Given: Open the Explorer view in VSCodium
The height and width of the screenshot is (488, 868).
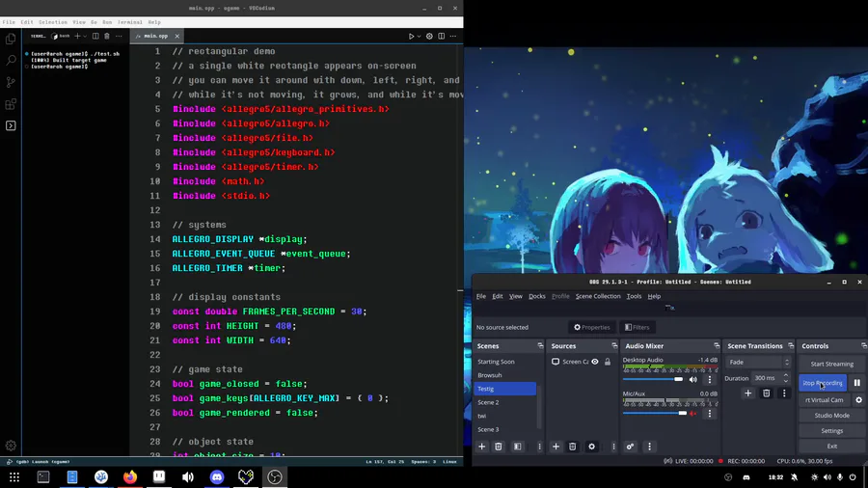Looking at the screenshot, I should [x=11, y=39].
